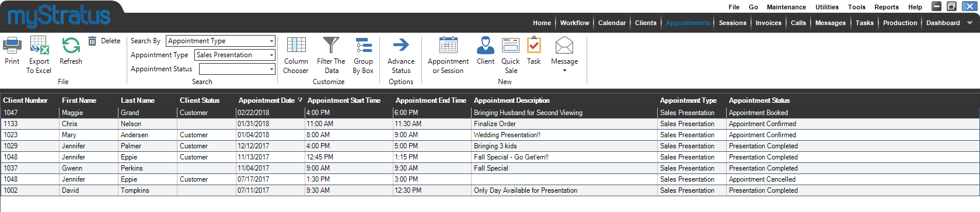Click the Print icon

click(x=12, y=46)
